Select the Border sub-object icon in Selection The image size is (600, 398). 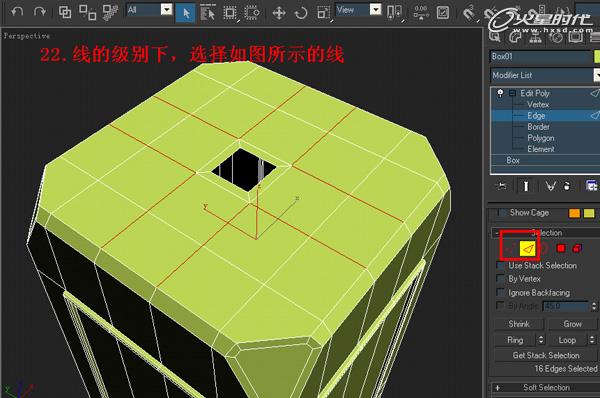(544, 249)
